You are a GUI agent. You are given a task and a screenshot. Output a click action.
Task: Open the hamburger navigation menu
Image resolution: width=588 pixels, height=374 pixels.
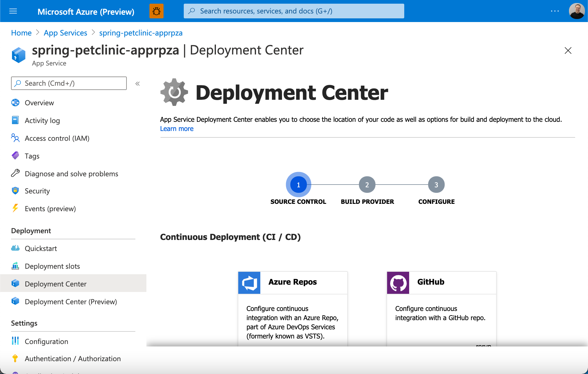point(13,11)
